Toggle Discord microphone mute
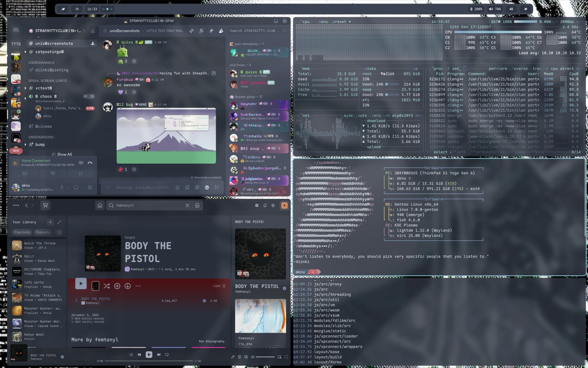Image resolution: width=588 pixels, height=368 pixels. pos(62,187)
